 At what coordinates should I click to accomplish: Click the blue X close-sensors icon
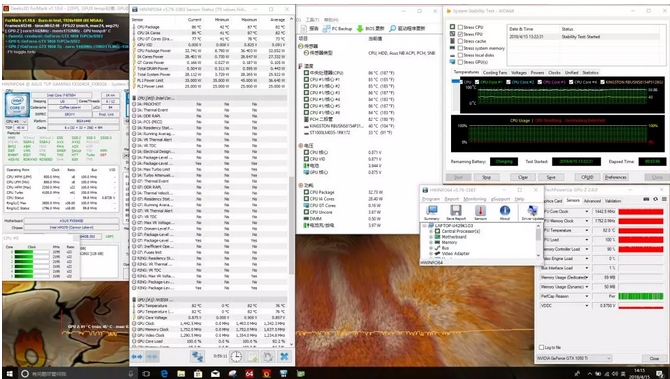[284, 356]
